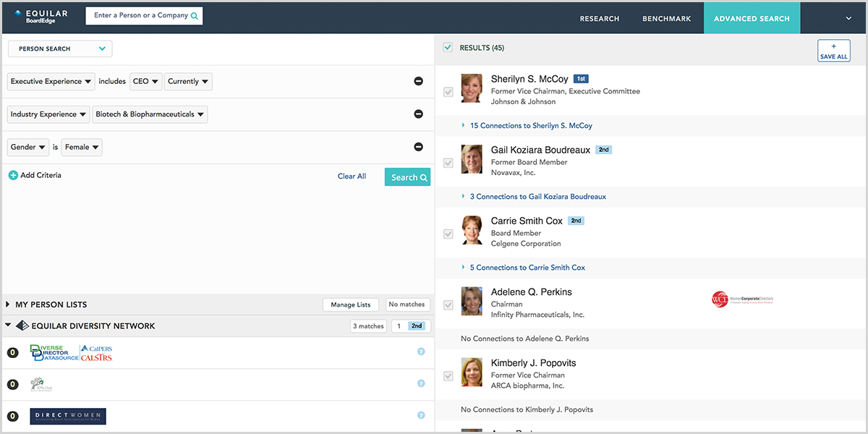This screenshot has width=868, height=434.
Task: Toggle the checkbox for Kimberly J. Popovits
Action: pos(448,375)
